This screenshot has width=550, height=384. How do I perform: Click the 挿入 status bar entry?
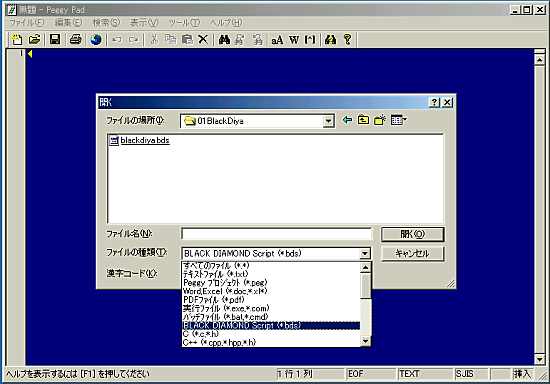click(522, 374)
